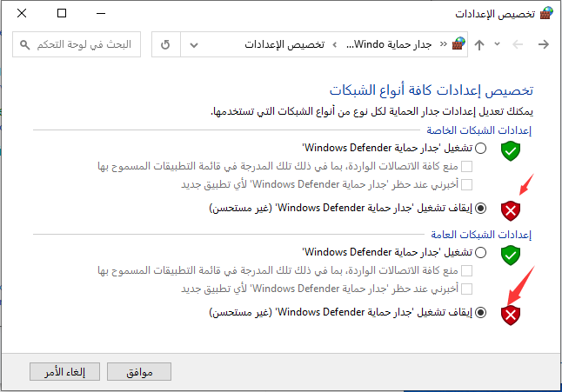Click the firewall icon in the title bar

546,13
